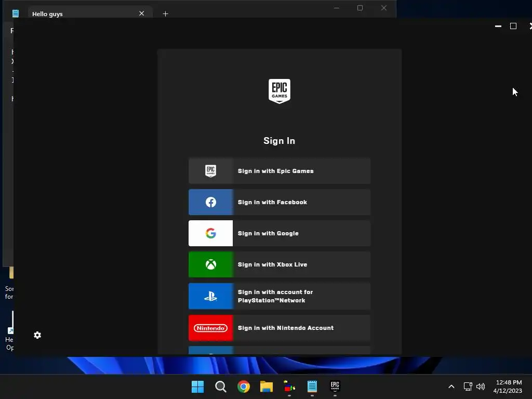Maximize the Epic Games launcher window
This screenshot has width=532, height=399.
[513, 26]
